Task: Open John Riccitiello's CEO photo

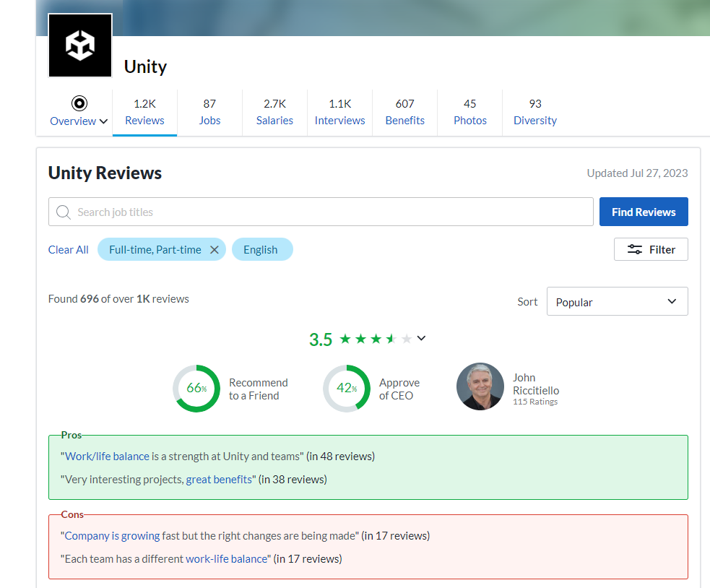Action: pos(480,386)
